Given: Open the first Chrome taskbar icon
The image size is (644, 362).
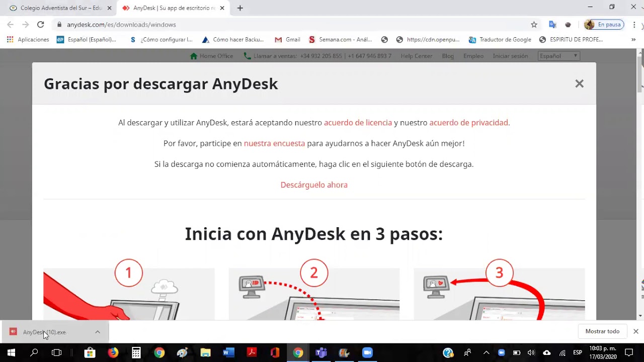Looking at the screenshot, I should [159, 352].
